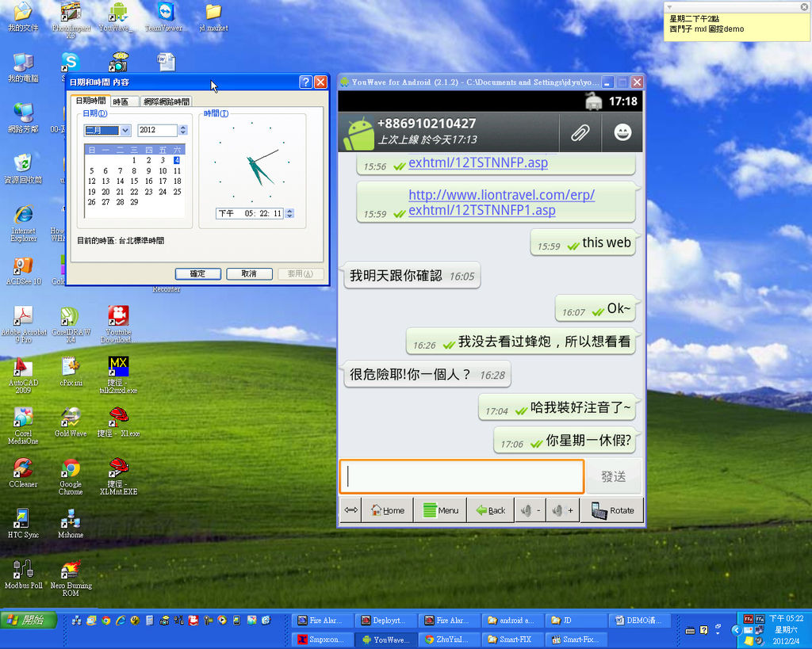The height and width of the screenshot is (649, 812).
Task: Launch Modbus Poll desktop icon
Action: click(x=23, y=575)
